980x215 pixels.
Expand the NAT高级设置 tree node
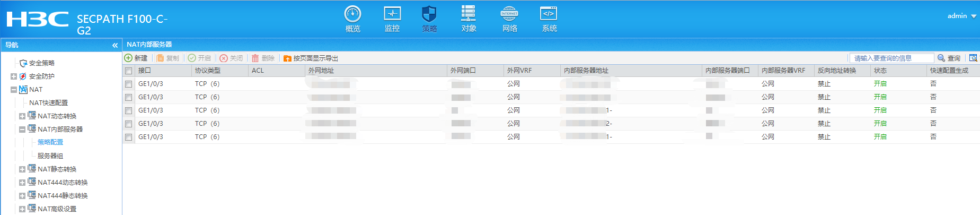click(22, 209)
